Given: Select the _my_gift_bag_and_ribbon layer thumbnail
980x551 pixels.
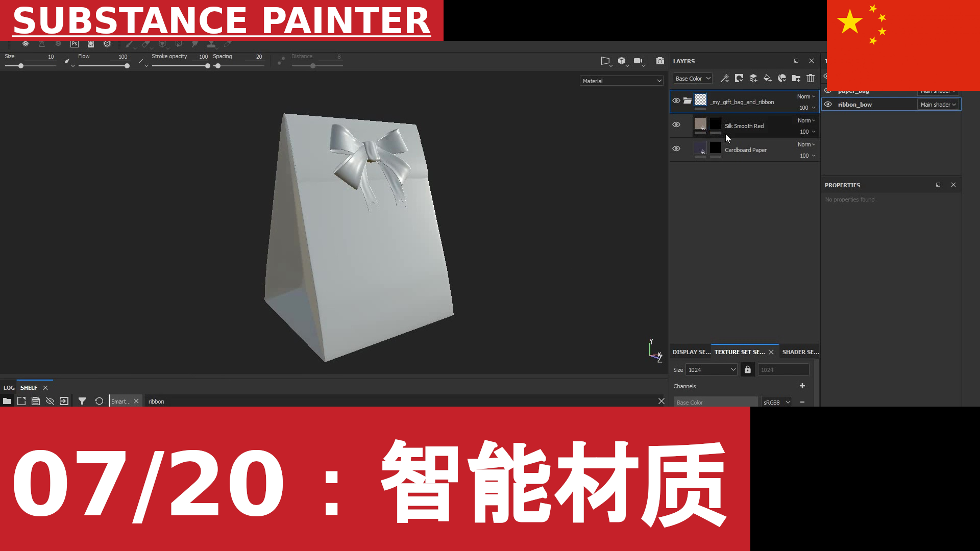Looking at the screenshot, I should pos(700,99).
